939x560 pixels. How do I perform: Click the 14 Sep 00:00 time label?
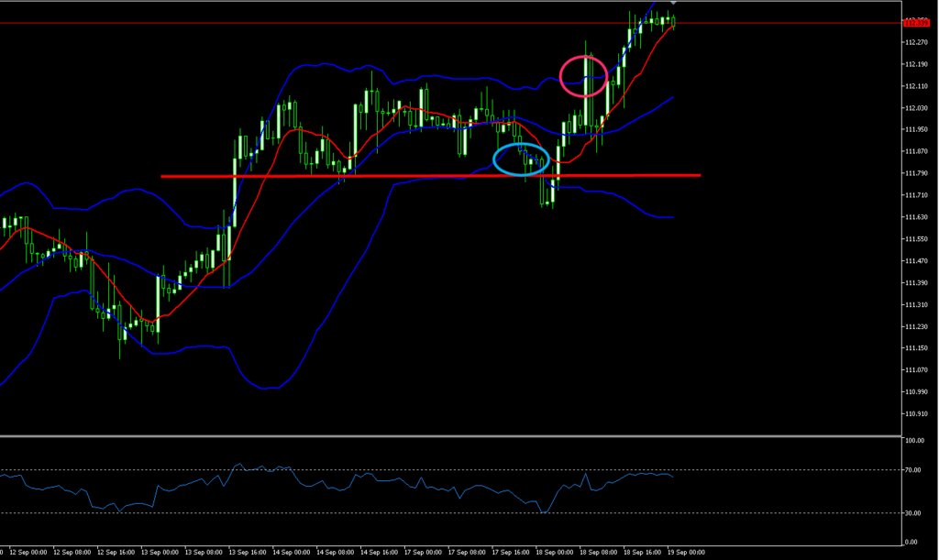[x=291, y=553]
